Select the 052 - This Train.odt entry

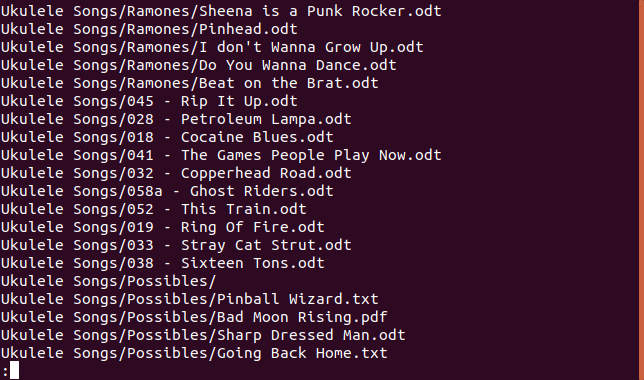point(154,210)
